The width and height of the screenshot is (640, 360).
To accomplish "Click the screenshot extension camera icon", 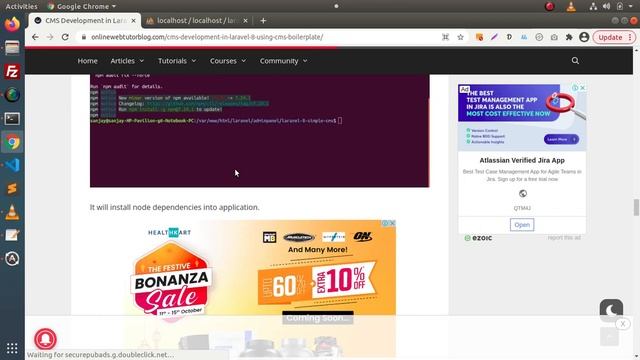I will (x=554, y=37).
